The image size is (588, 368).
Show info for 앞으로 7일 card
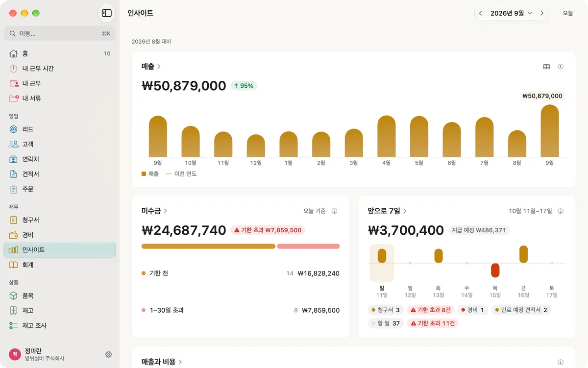(561, 211)
